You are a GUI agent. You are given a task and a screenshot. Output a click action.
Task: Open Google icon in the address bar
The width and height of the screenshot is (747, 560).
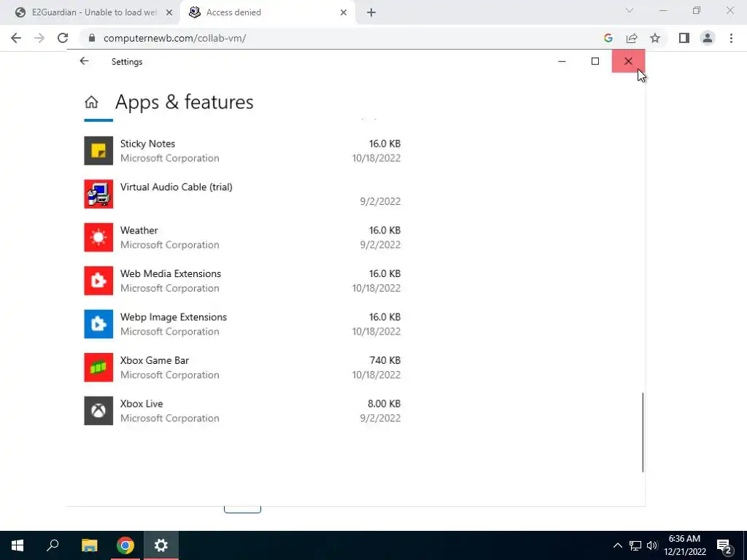click(x=608, y=38)
